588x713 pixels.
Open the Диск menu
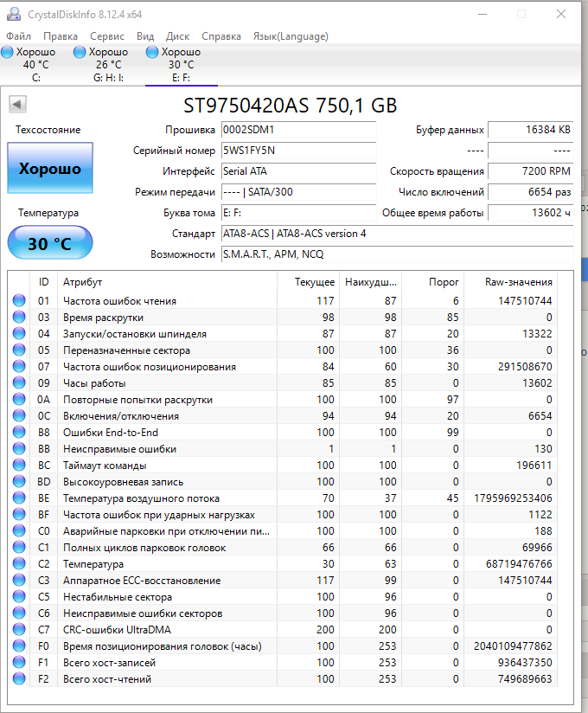(177, 36)
